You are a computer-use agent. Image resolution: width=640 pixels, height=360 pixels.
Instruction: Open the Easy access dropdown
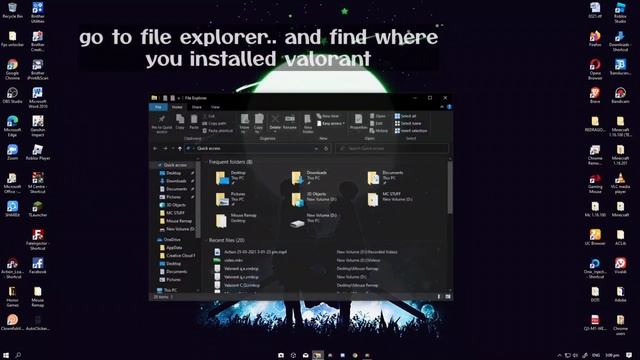331,123
